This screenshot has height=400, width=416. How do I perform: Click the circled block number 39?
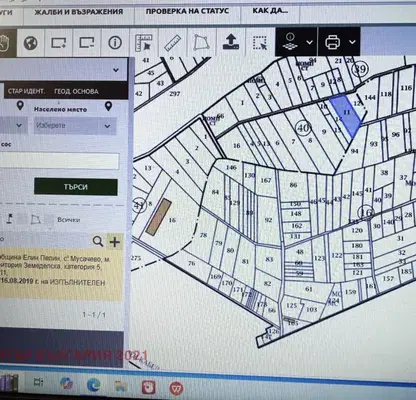[360, 69]
